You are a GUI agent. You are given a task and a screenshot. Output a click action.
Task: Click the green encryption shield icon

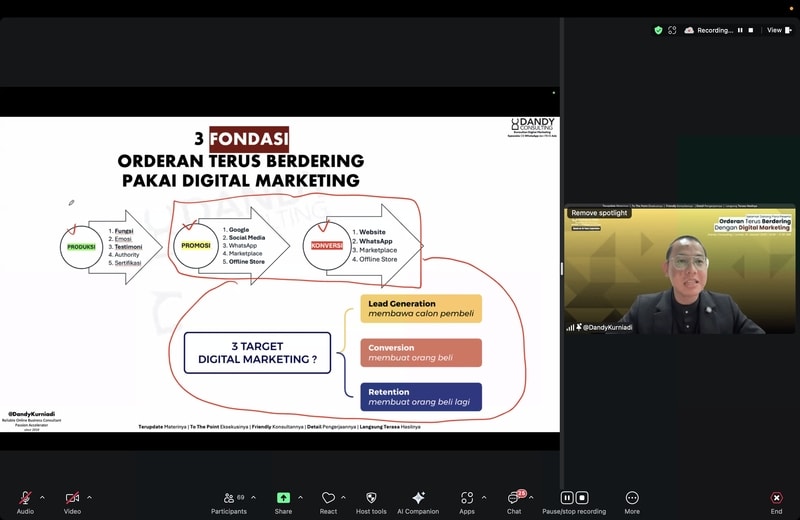pyautogui.click(x=658, y=30)
